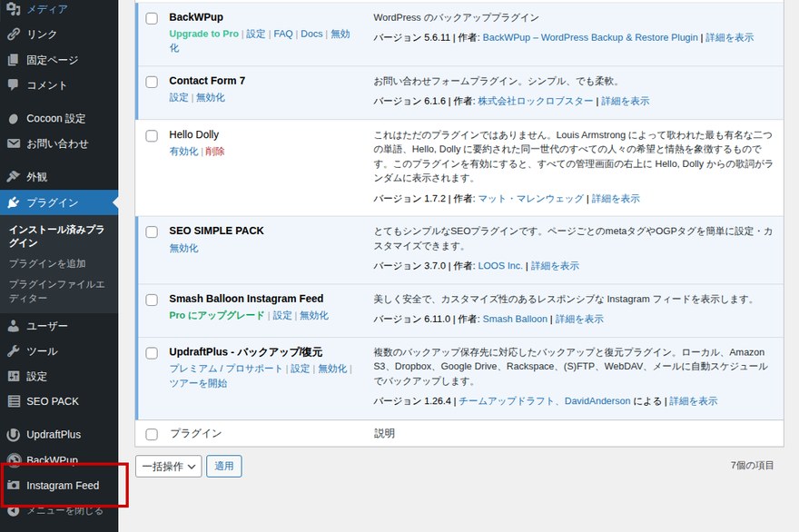This screenshot has width=799, height=532.
Task: Open author link 株式会社ロックロブスター
Action: pyautogui.click(x=536, y=101)
